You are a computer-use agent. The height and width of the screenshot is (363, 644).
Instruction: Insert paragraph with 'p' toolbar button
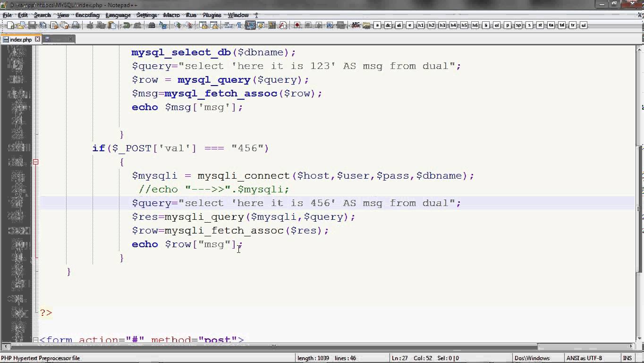click(x=508, y=25)
